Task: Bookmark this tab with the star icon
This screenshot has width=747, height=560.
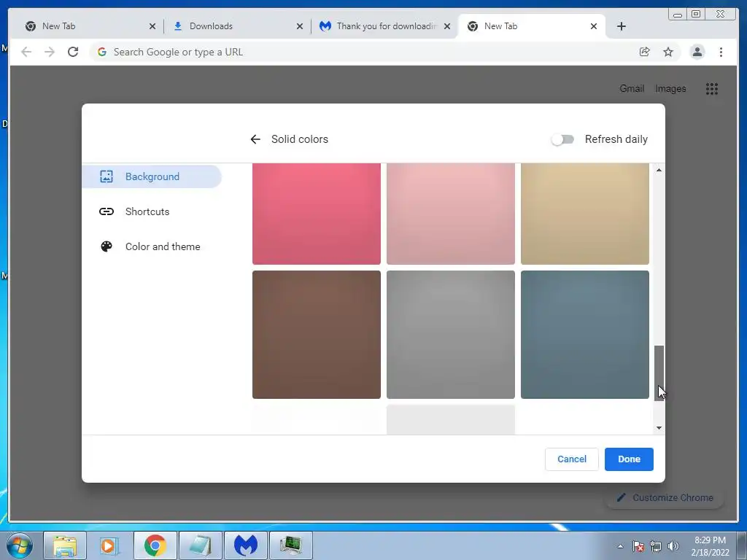Action: [668, 52]
